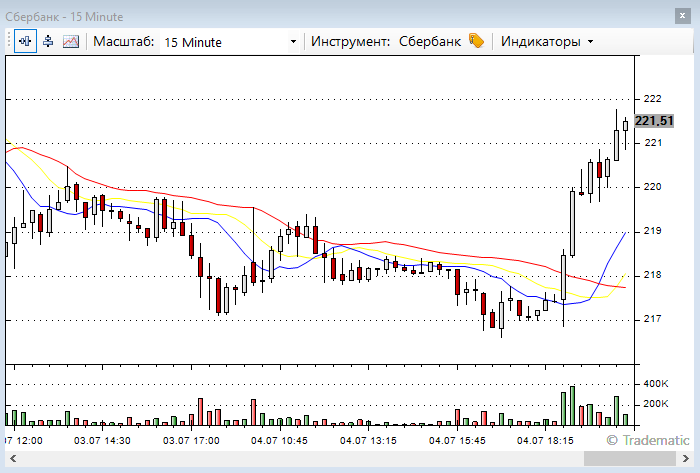Click the 222 price axis label
This screenshot has width=700, height=473.
[653, 99]
